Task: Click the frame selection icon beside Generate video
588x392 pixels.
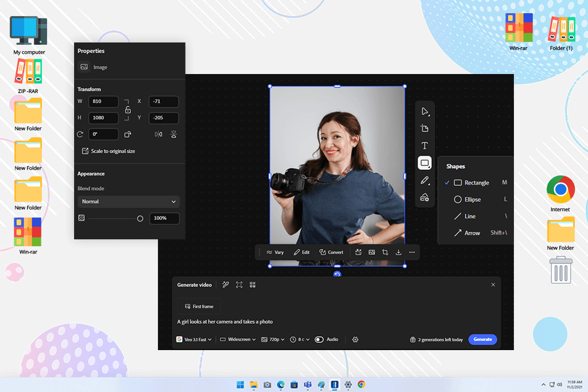Action: (239, 285)
